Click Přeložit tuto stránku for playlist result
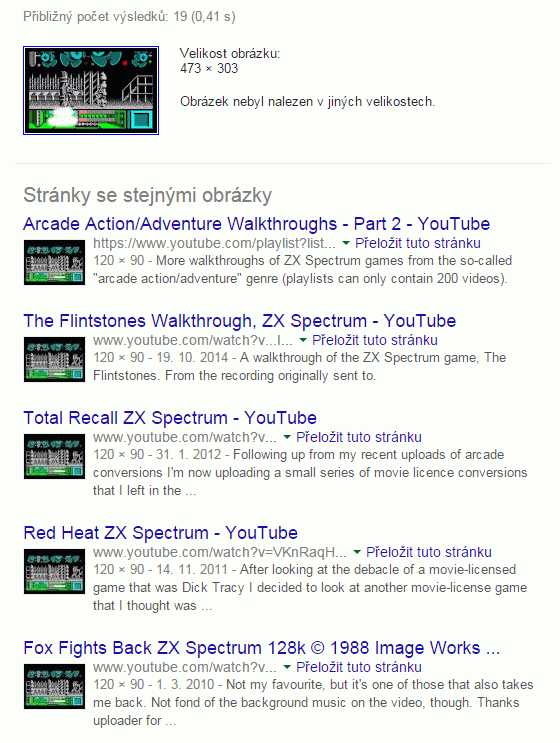The width and height of the screenshot is (560, 743). pyautogui.click(x=418, y=243)
